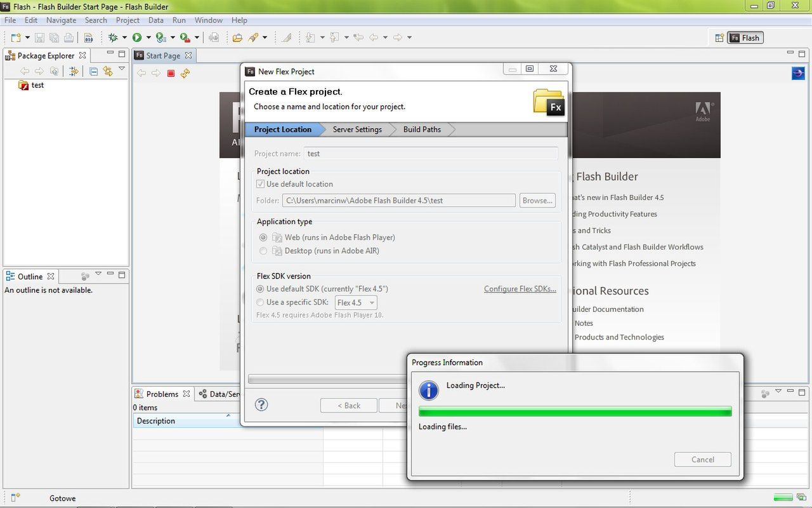Toggle Link with Editor in Package Explorer

pos(108,72)
